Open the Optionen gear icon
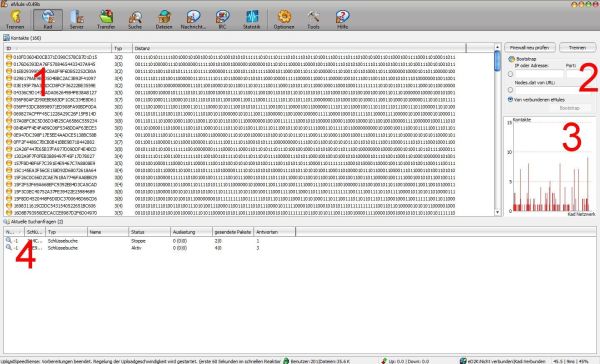Viewport: 600px width, 364px height. [x=284, y=20]
